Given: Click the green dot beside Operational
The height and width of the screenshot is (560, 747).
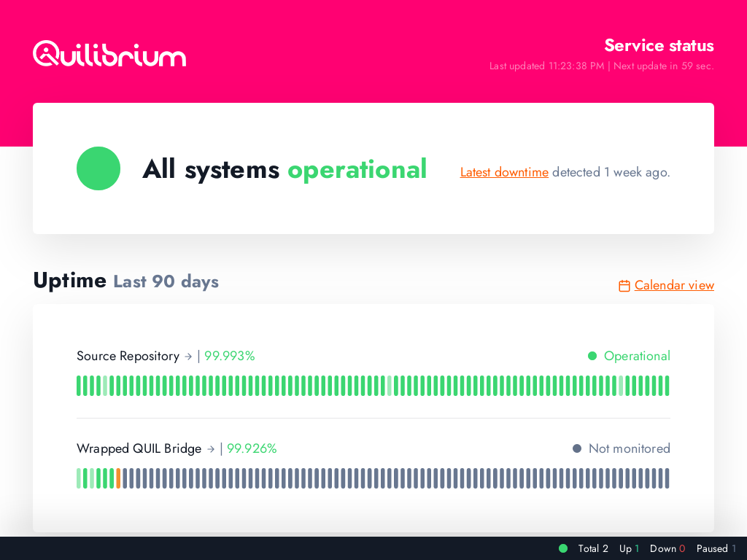Looking at the screenshot, I should [x=592, y=356].
